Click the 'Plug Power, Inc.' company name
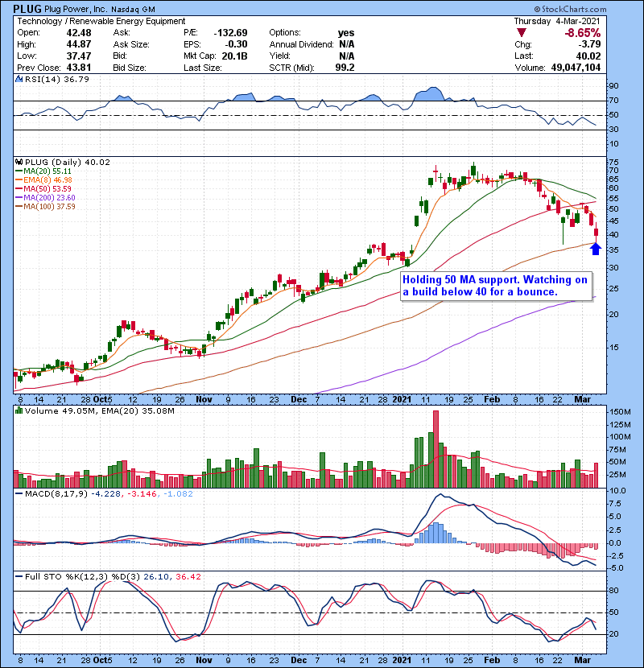This screenshot has width=644, height=668. click(76, 10)
